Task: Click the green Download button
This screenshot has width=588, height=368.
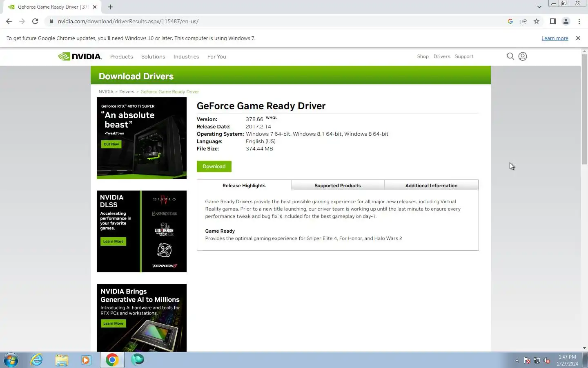Action: pos(214,166)
